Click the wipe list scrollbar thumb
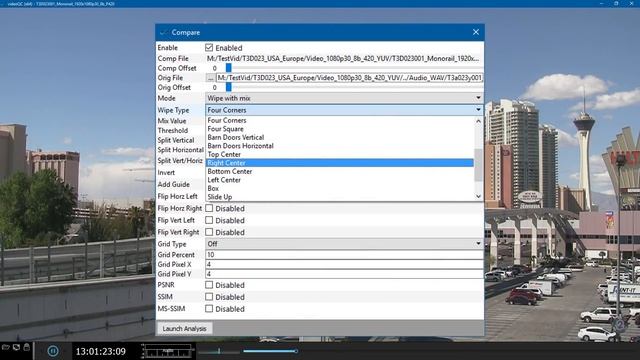The width and height of the screenshot is (640, 360). [x=478, y=165]
